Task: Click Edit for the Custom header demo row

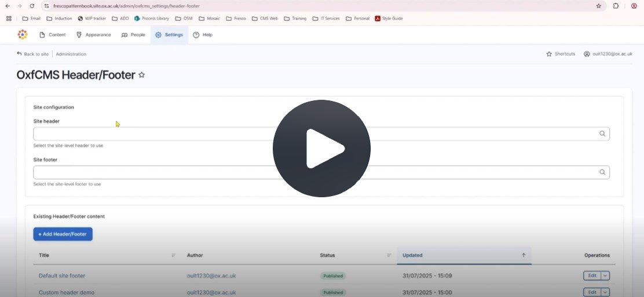Action: (x=592, y=292)
